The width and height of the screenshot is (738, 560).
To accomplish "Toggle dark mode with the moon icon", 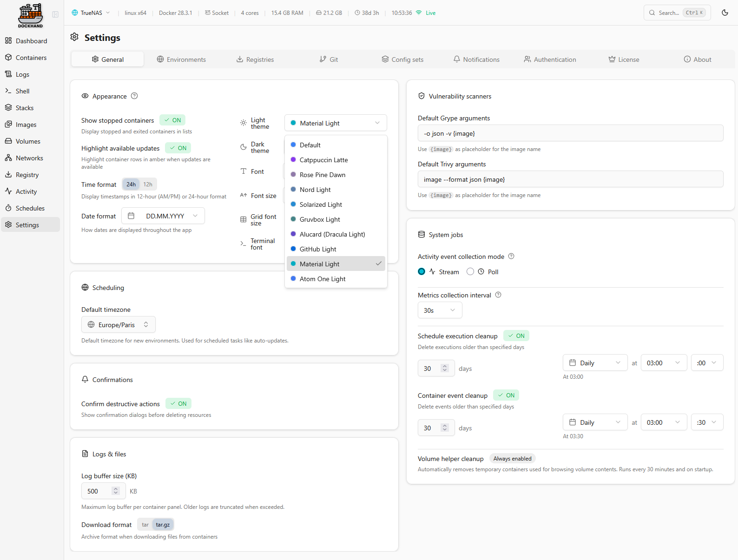I will click(x=725, y=13).
